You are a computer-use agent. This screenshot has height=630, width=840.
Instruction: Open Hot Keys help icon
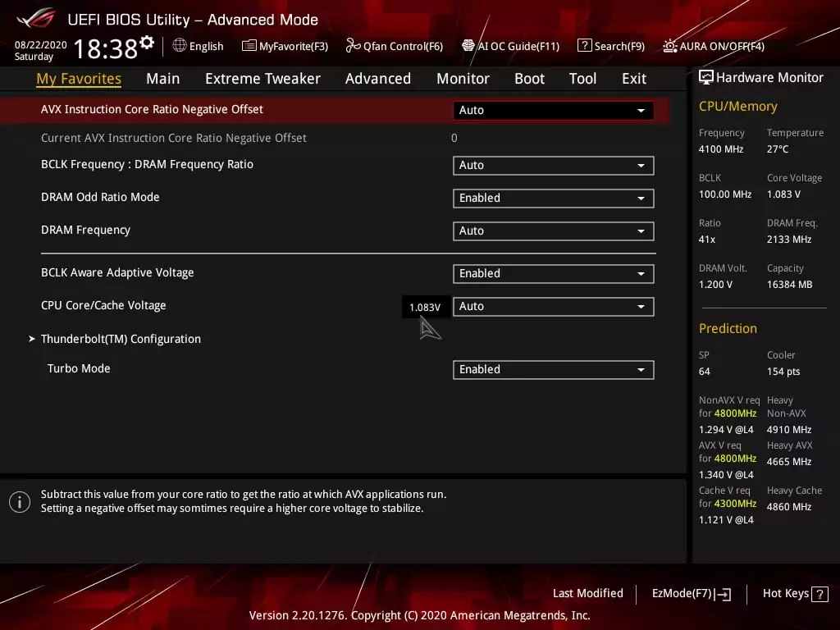819,594
